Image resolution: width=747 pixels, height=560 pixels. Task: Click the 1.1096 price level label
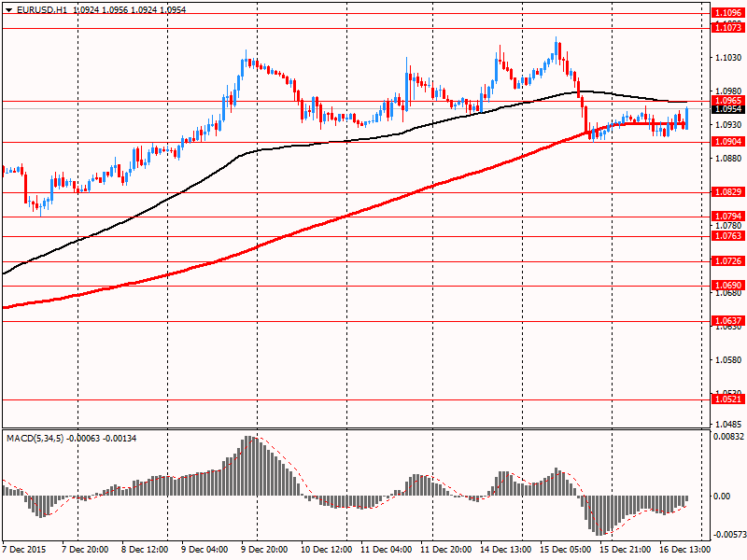(x=727, y=13)
